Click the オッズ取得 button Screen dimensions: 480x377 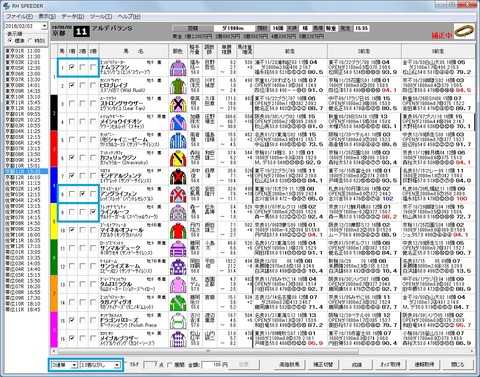click(x=391, y=364)
